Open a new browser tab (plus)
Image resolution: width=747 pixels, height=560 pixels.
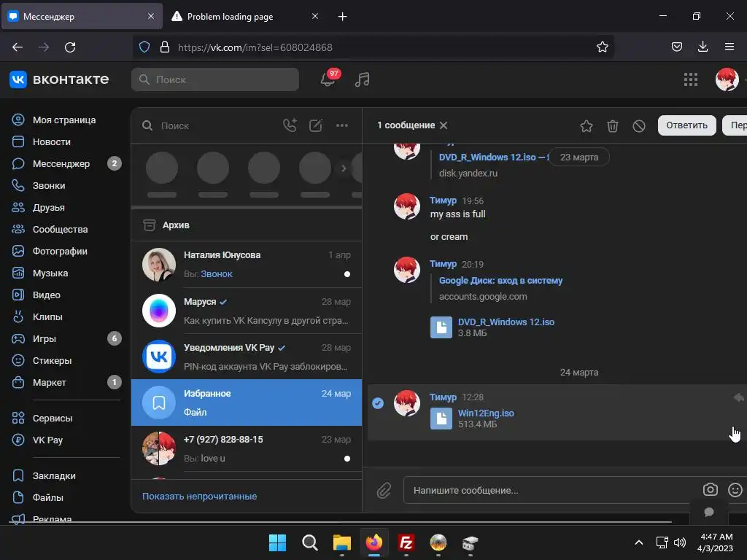(343, 17)
